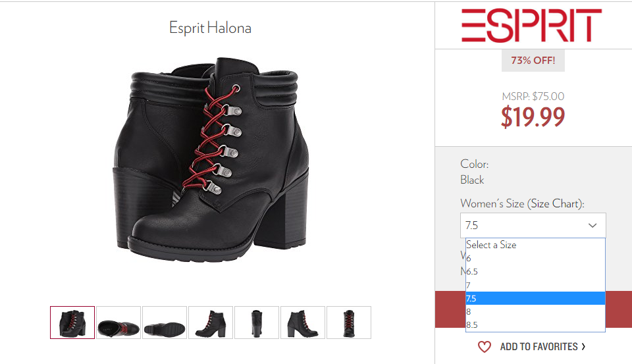Click the heart icon beside Add to Favorites
Image resolution: width=632 pixels, height=364 pixels.
pos(484,347)
